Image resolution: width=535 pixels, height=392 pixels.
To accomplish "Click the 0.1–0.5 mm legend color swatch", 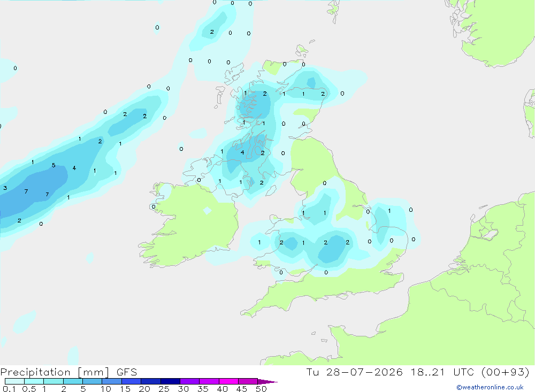I will coord(14,381).
